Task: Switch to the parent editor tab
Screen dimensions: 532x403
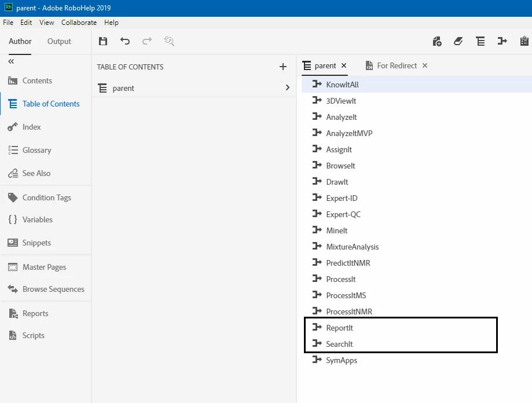Action: 325,66
